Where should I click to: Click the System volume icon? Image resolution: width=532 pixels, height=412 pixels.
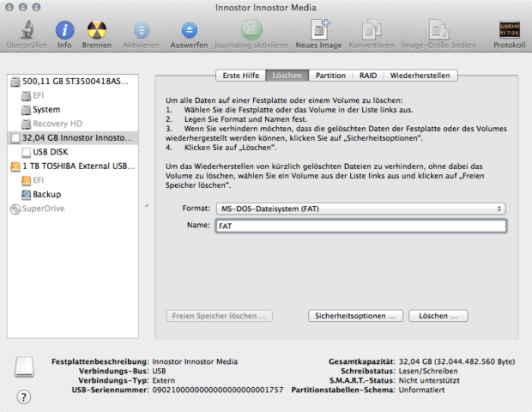(x=26, y=110)
